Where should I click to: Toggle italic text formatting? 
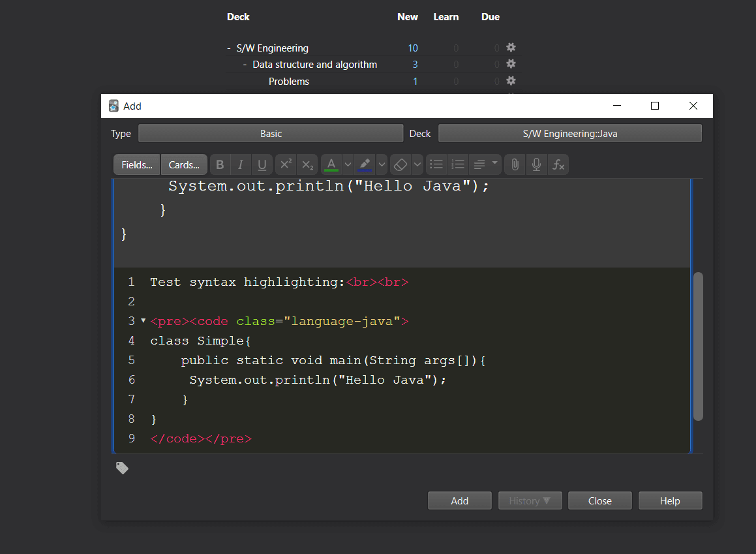[241, 165]
